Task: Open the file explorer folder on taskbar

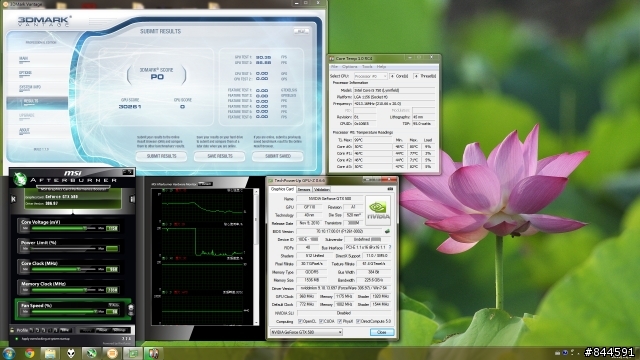Action: pos(50,353)
